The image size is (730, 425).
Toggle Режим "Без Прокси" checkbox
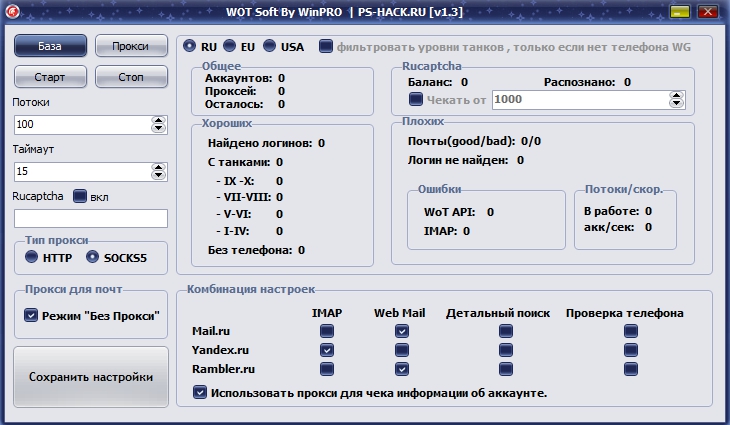pos(30,315)
